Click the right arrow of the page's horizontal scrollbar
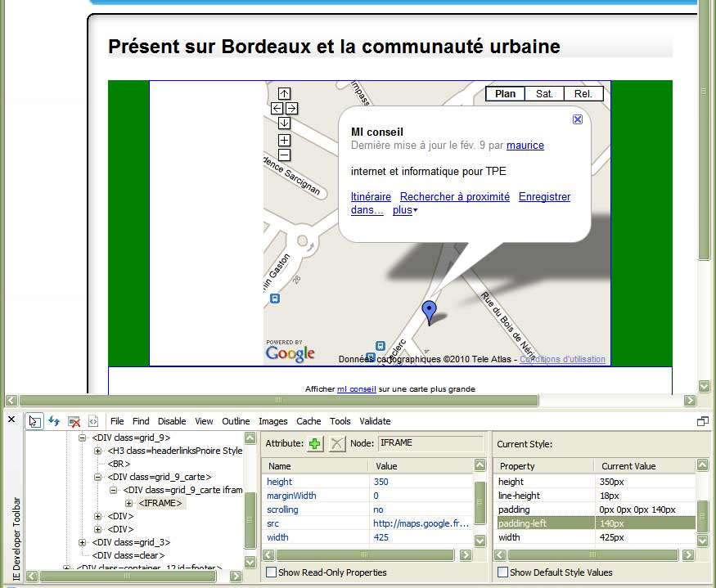The height and width of the screenshot is (588, 716). click(690, 401)
